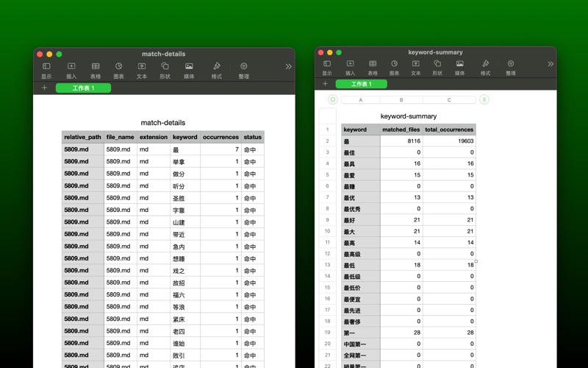Select column B header in keyword-summary
This screenshot has width=588, height=368.
(x=401, y=100)
